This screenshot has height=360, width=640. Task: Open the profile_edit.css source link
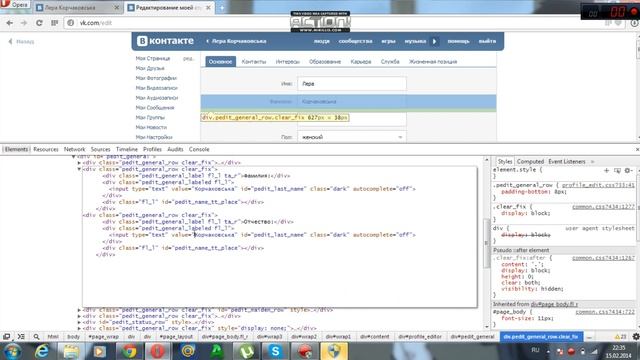pyautogui.click(x=598, y=185)
